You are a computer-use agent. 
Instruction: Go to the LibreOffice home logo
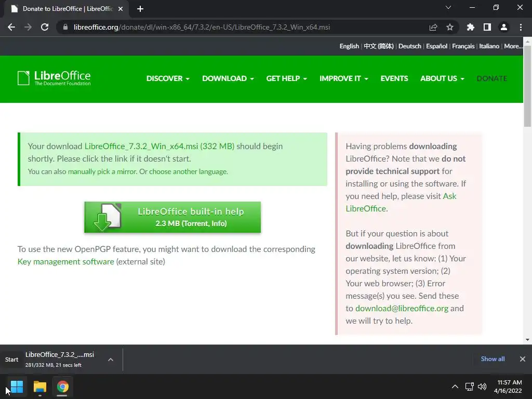point(54,78)
